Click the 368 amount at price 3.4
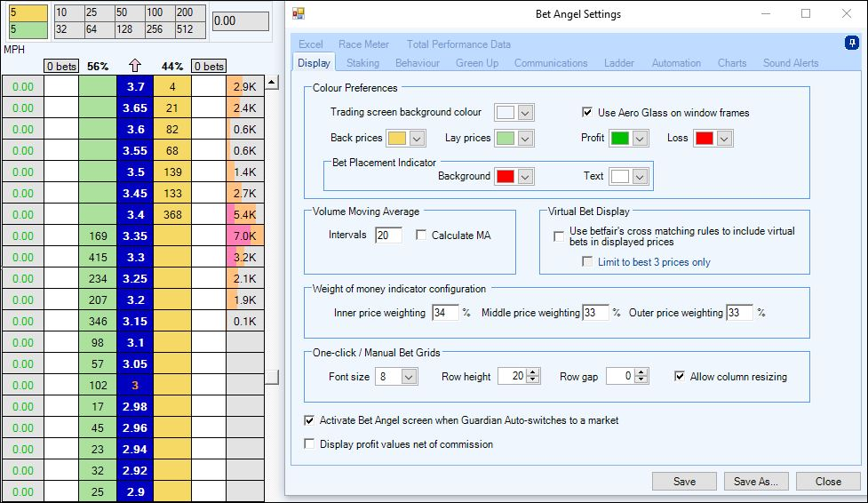The image size is (868, 503). [172, 214]
